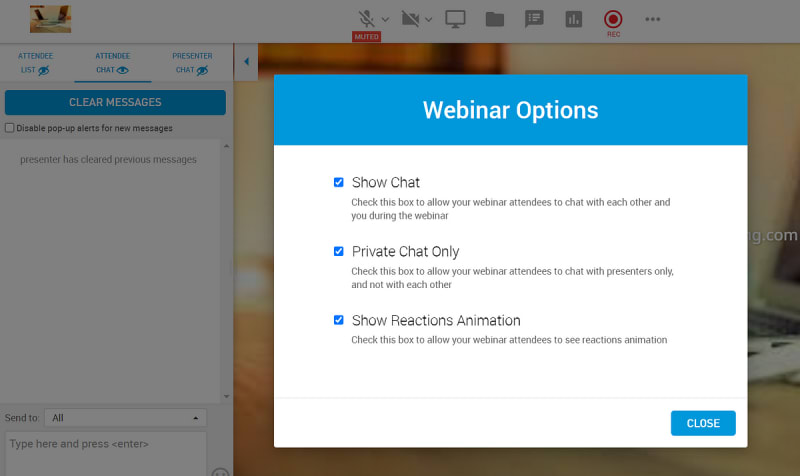Close the Webinar Options dialog

pyautogui.click(x=703, y=423)
